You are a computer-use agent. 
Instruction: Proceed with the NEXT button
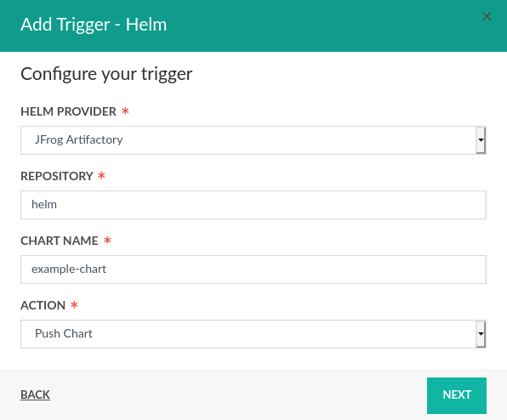pos(457,395)
